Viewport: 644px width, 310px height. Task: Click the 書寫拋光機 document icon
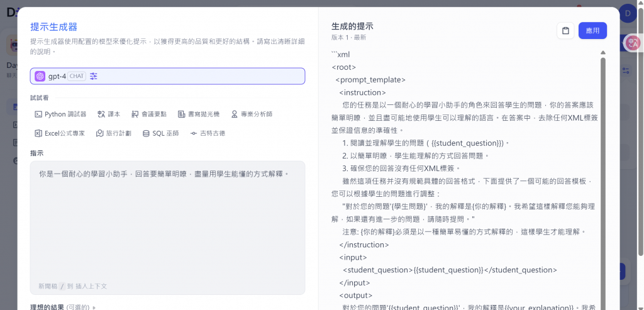point(182,114)
